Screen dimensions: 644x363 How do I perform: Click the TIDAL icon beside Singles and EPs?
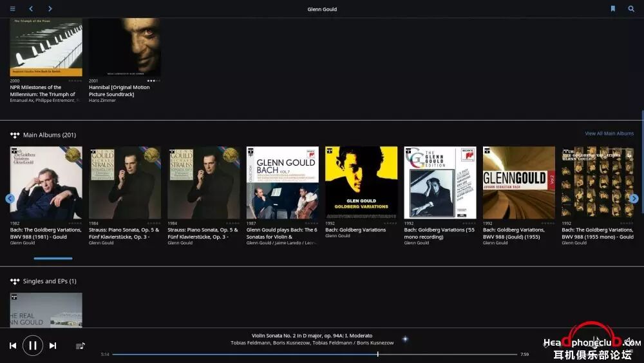[x=15, y=281]
